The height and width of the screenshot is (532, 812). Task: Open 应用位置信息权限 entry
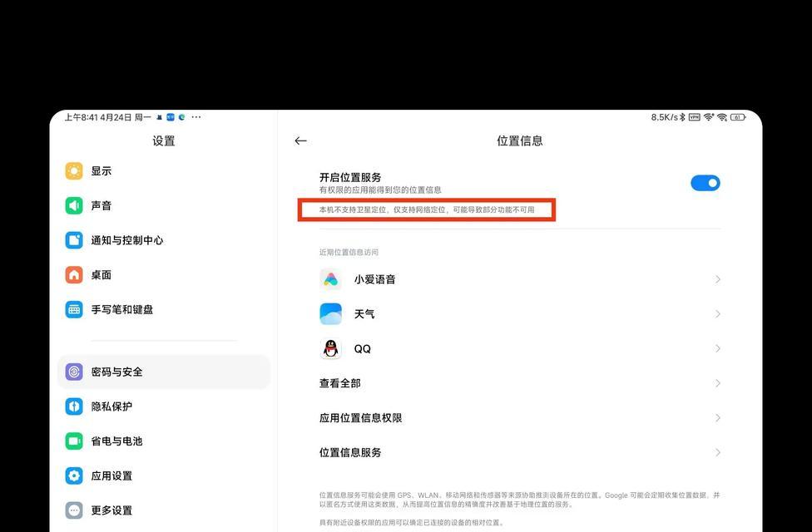(519, 418)
